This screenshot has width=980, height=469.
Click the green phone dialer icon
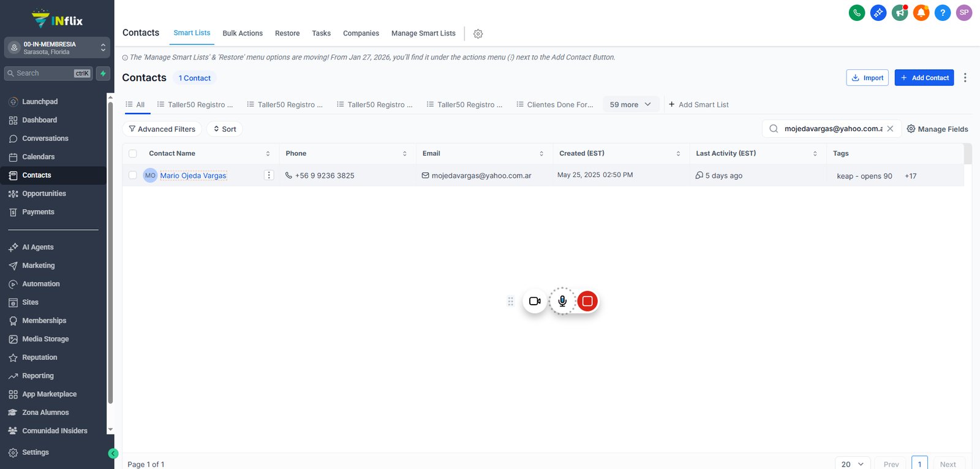[x=857, y=12]
